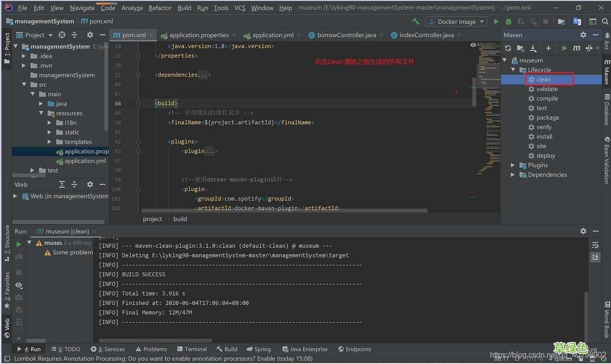Switch to borrowController.java tab

346,35
